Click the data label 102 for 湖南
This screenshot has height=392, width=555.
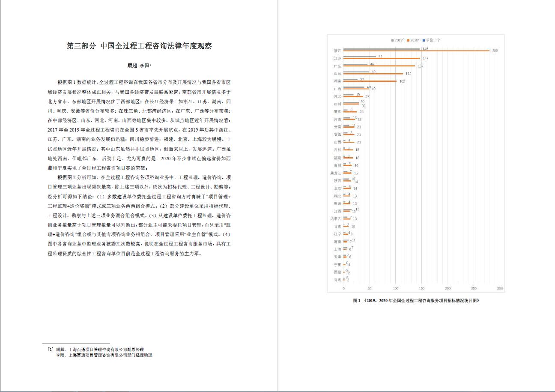[x=402, y=81]
